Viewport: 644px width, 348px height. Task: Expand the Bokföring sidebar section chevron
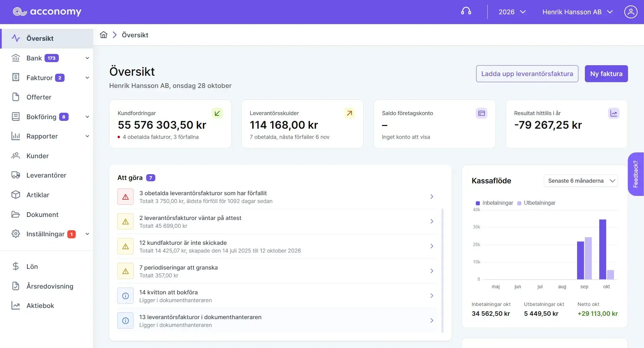(x=87, y=117)
